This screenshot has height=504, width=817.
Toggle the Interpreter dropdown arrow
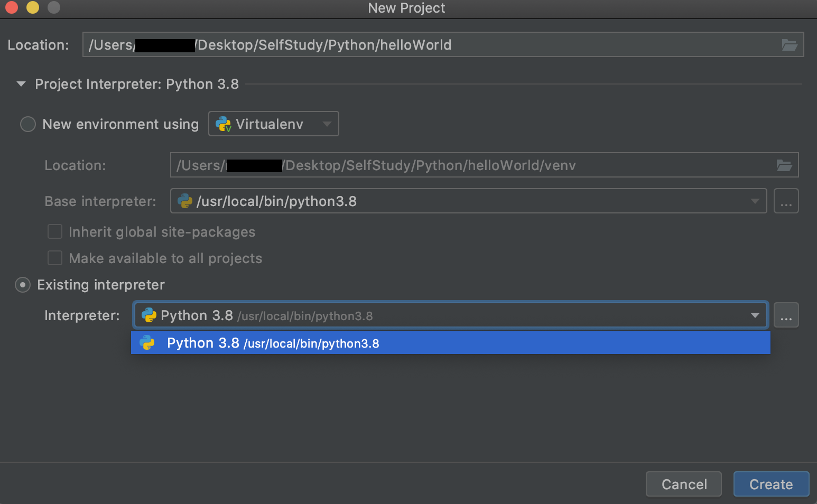(x=755, y=315)
